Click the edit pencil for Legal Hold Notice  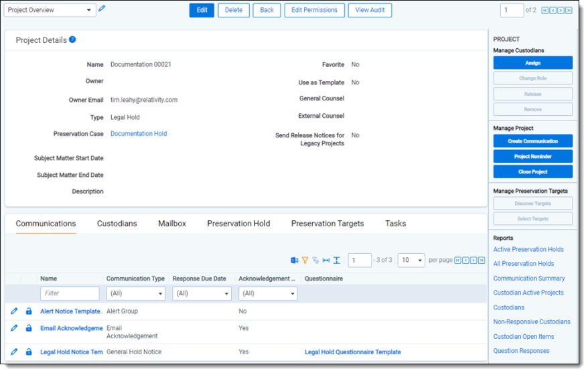tap(15, 352)
